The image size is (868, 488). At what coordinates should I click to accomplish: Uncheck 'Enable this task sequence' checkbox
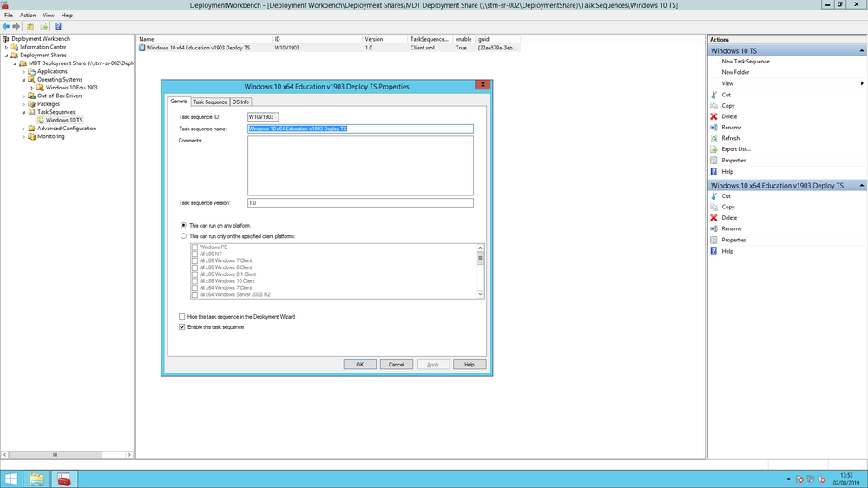point(182,327)
